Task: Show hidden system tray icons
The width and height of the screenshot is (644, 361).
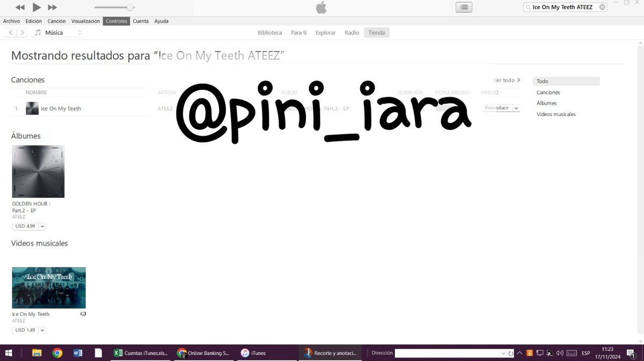Action: 521,353
